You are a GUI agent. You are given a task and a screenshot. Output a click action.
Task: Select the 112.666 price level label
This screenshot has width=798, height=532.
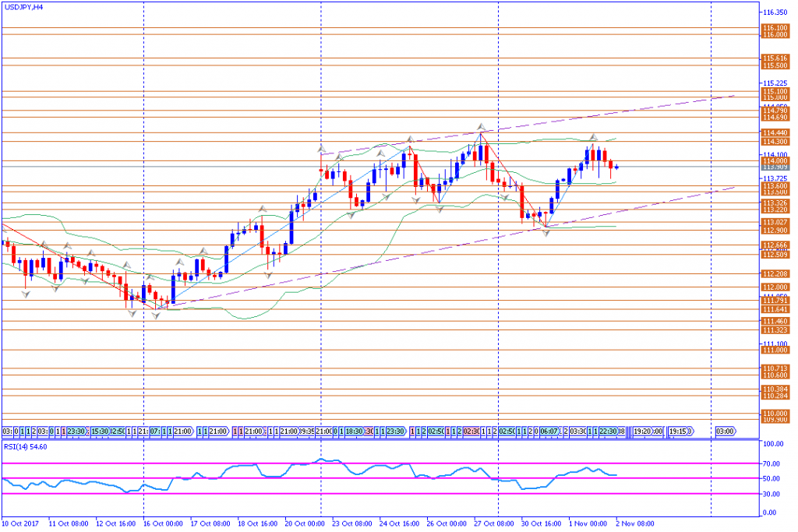click(776, 245)
